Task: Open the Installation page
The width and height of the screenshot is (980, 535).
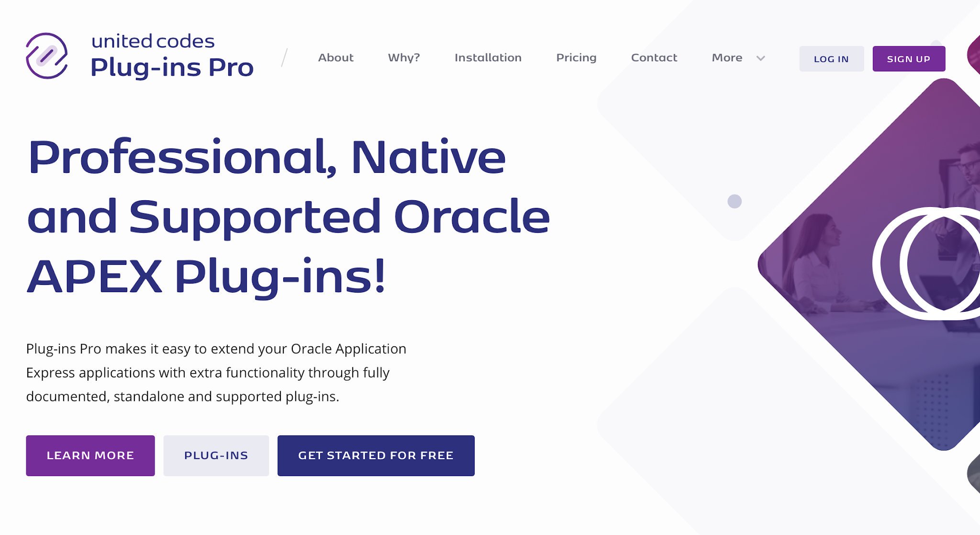Action: (x=488, y=57)
